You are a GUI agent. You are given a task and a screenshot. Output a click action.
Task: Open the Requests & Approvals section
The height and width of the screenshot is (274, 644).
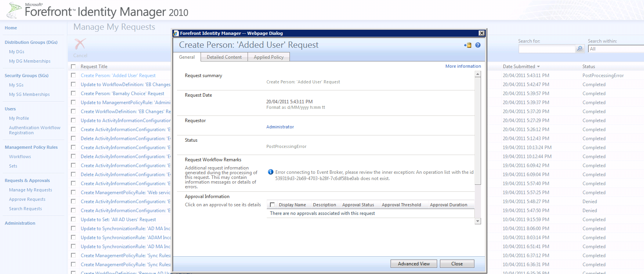pos(27,180)
